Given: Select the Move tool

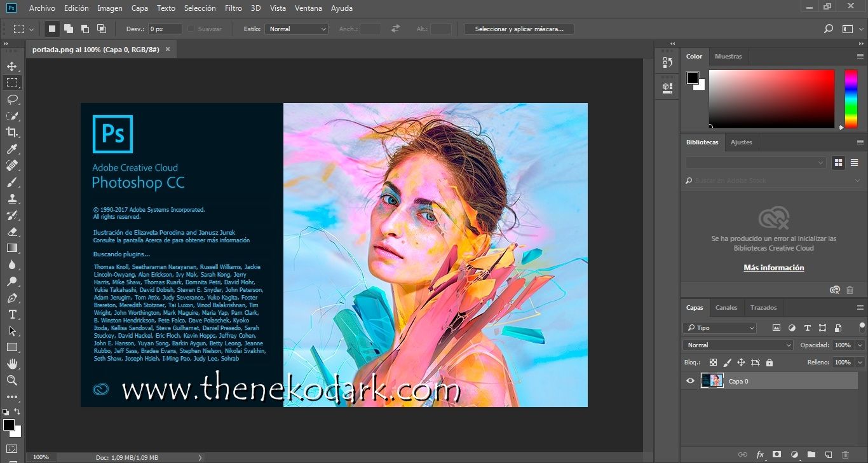Looking at the screenshot, I should (11, 66).
